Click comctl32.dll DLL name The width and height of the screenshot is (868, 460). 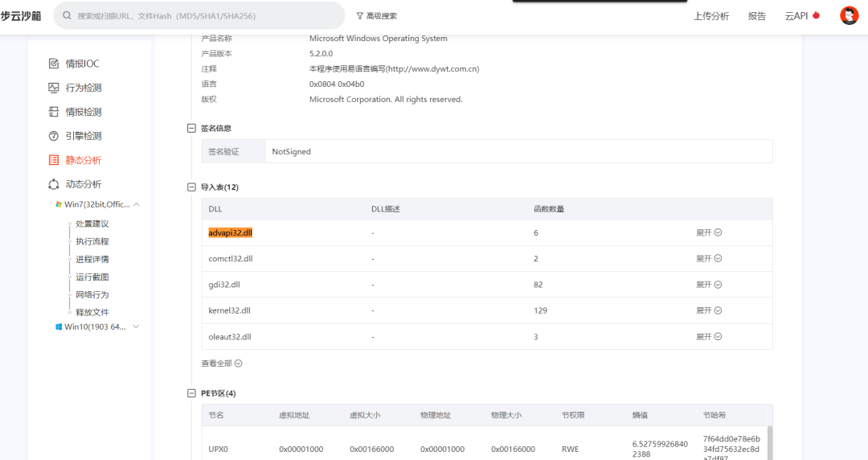231,259
